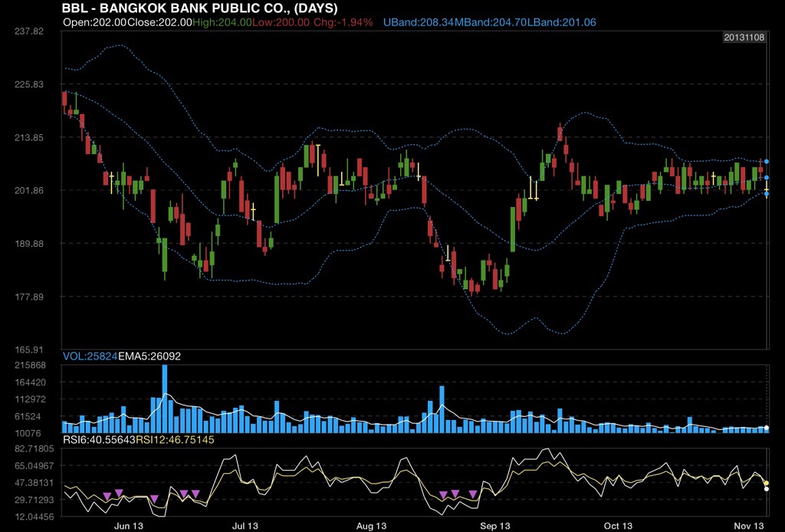Screen dimensions: 785x532
Task: Click the BBL - BANGKOK BANK PUBLIC CO. chart title
Action: point(199,8)
